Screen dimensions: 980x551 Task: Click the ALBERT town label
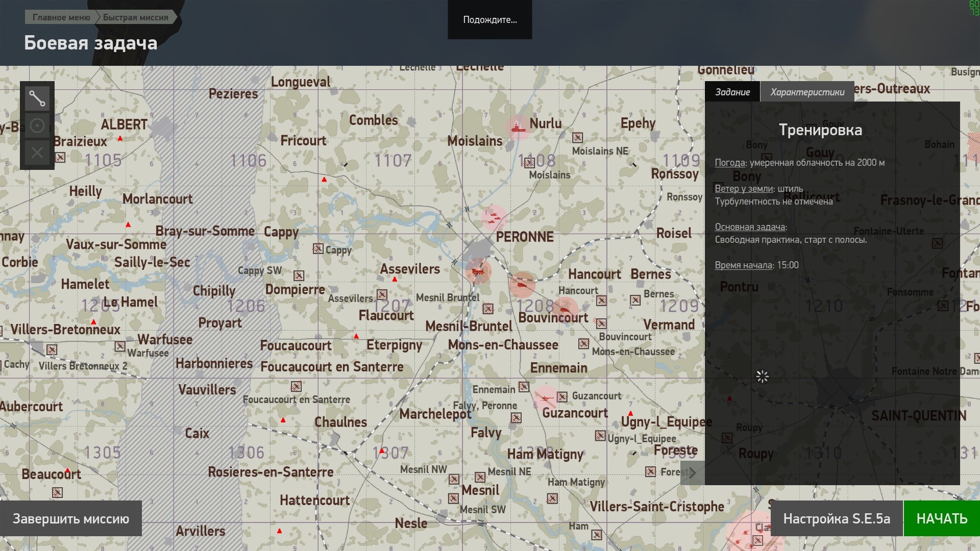[124, 124]
